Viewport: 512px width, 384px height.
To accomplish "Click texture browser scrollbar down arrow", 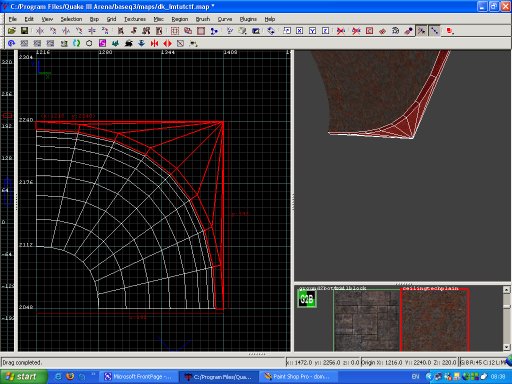I will pos(506,347).
